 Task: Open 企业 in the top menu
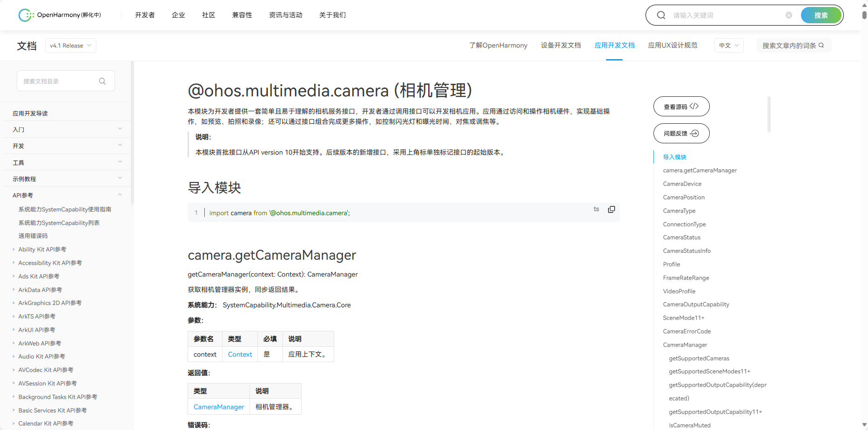[x=178, y=15]
